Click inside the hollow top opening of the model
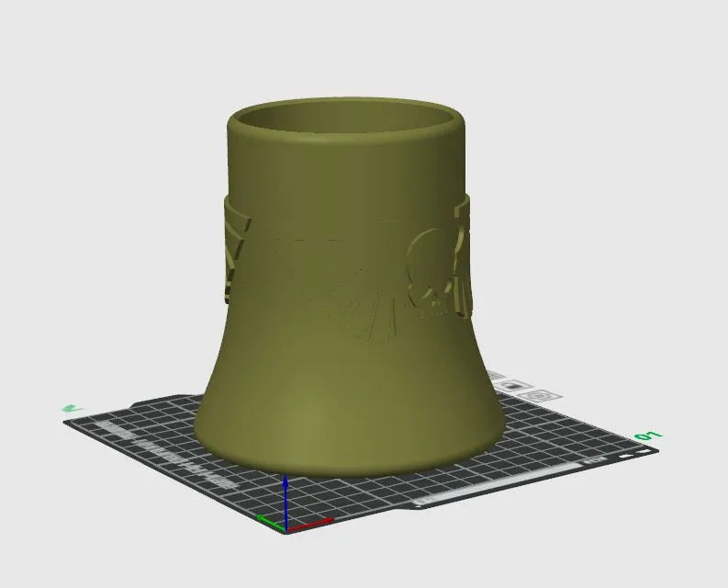The height and width of the screenshot is (588, 728). click(x=346, y=115)
